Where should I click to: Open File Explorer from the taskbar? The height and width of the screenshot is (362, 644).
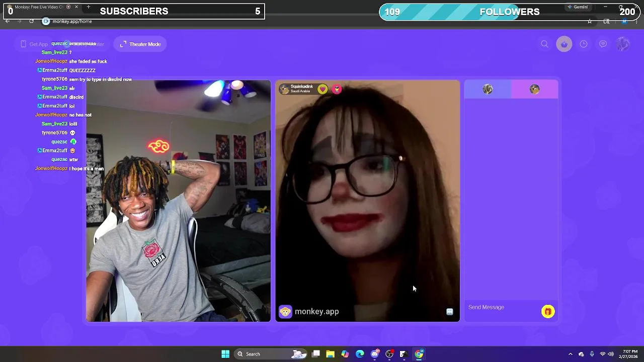coord(330,354)
